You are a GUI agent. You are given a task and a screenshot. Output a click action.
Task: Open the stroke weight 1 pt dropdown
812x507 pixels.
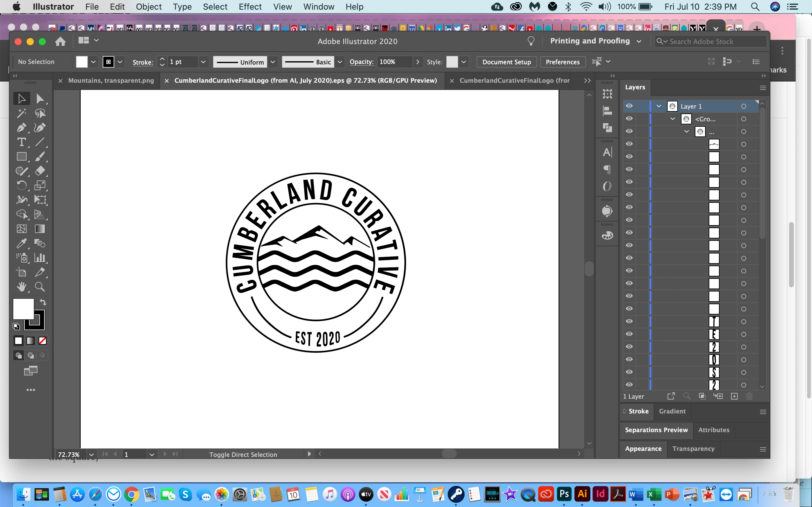(x=203, y=62)
